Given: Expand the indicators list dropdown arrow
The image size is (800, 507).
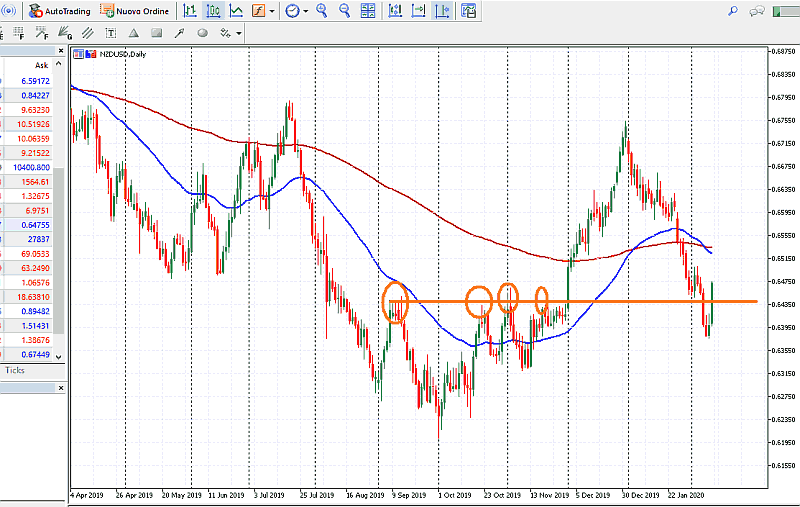Looking at the screenshot, I should 272,11.
